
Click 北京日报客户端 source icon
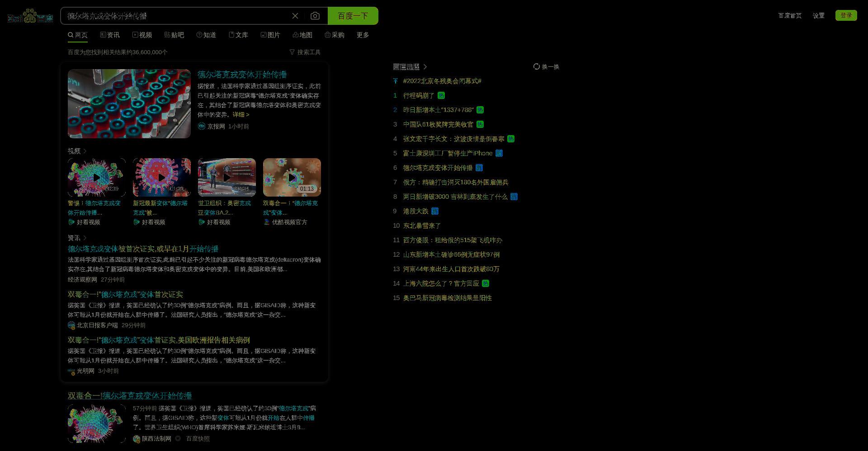71,325
